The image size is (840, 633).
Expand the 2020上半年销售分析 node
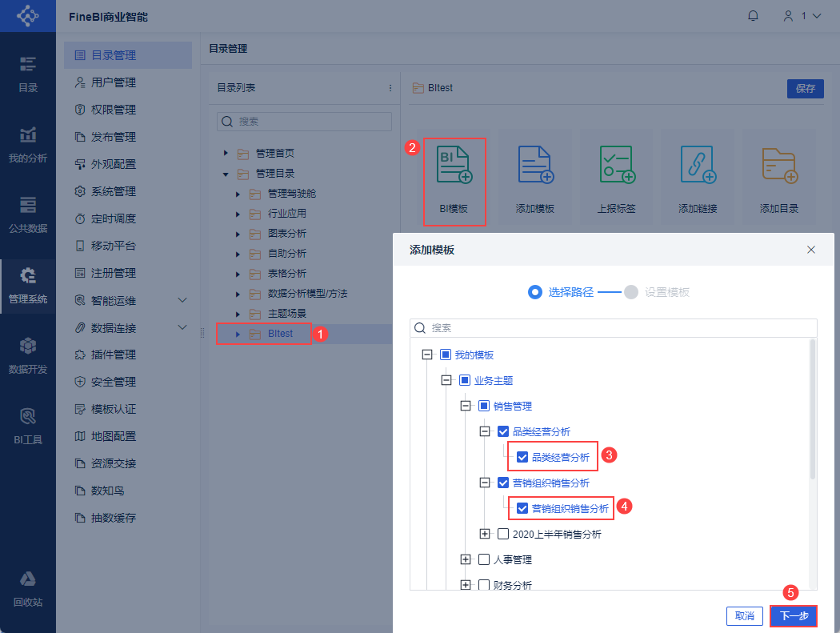485,534
